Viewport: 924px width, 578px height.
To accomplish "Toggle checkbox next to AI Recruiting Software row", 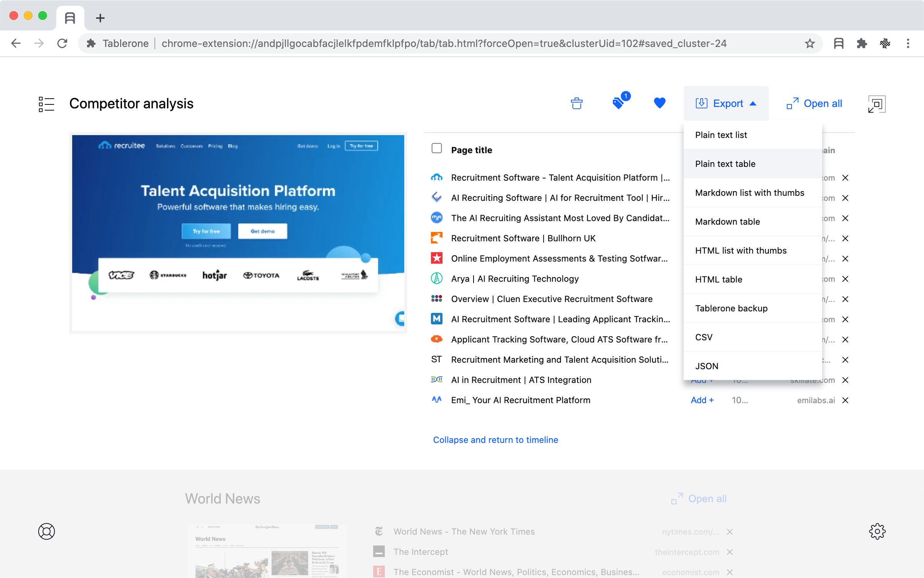I will (x=437, y=197).
